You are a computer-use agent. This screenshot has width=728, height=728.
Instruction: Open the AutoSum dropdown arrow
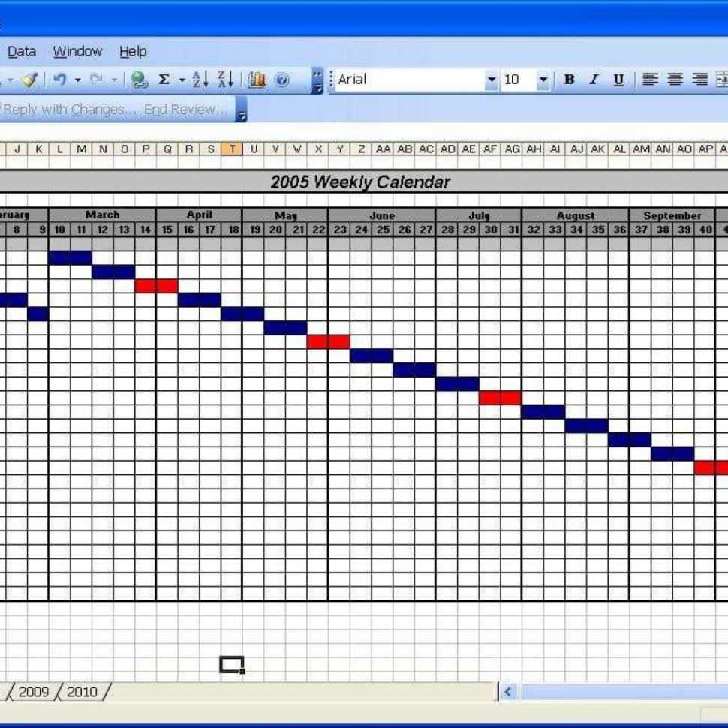point(180,79)
